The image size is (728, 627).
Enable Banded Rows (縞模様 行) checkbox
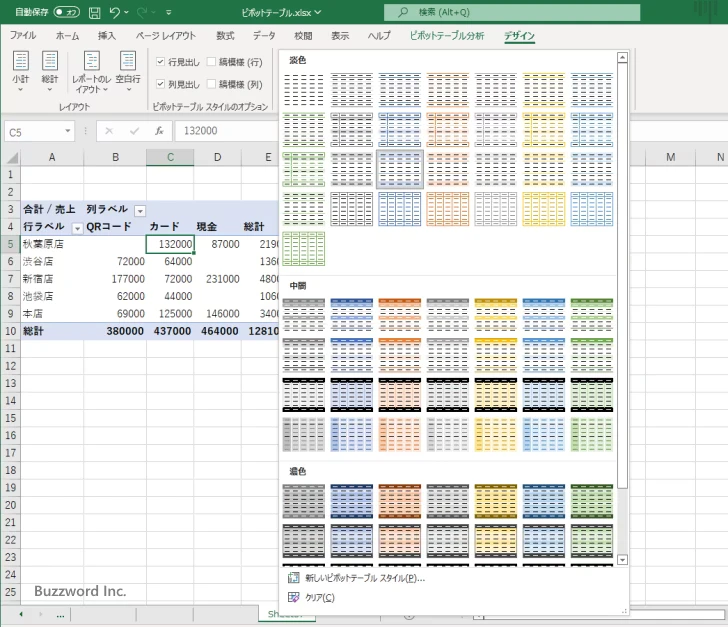(211, 62)
